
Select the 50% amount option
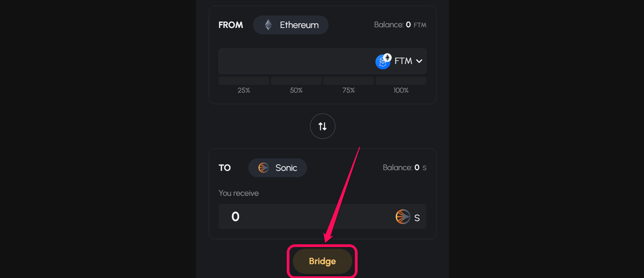[296, 85]
